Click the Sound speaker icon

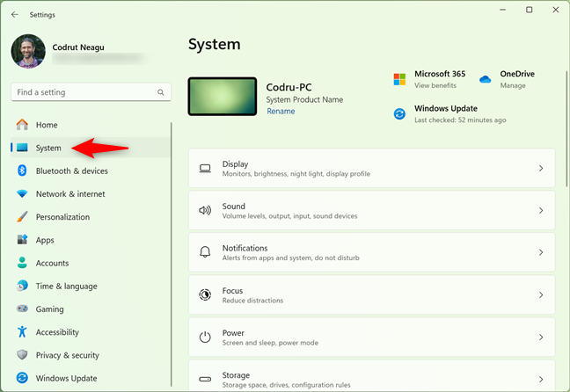click(x=205, y=210)
